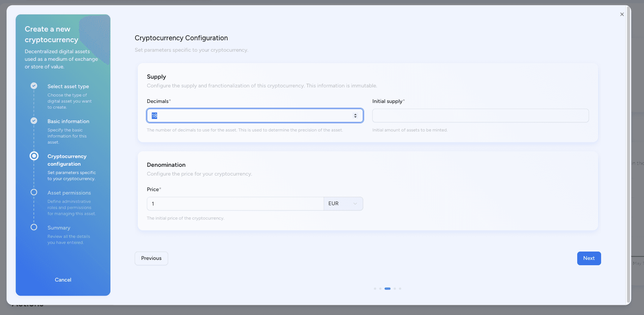Viewport: 644px width, 315px height.
Task: Proceed with the Next button
Action: pyautogui.click(x=589, y=258)
